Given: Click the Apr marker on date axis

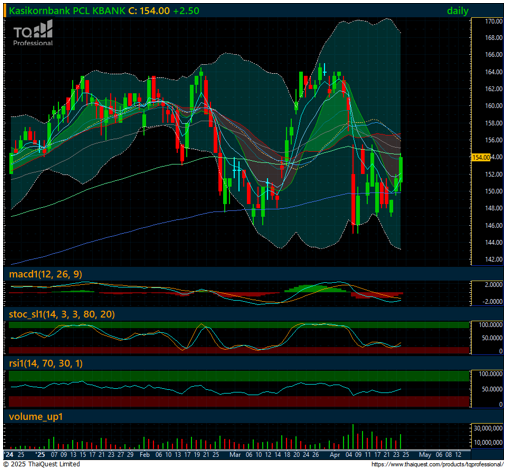Looking at the screenshot, I should point(334,455).
